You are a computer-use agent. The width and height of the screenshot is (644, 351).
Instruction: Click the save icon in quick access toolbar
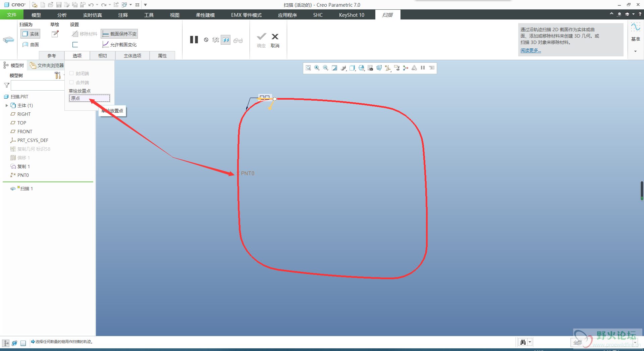pos(59,5)
